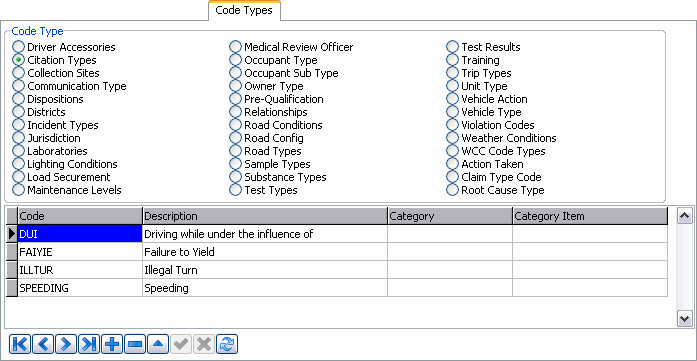Choose the Road Conditions code type

coord(235,125)
